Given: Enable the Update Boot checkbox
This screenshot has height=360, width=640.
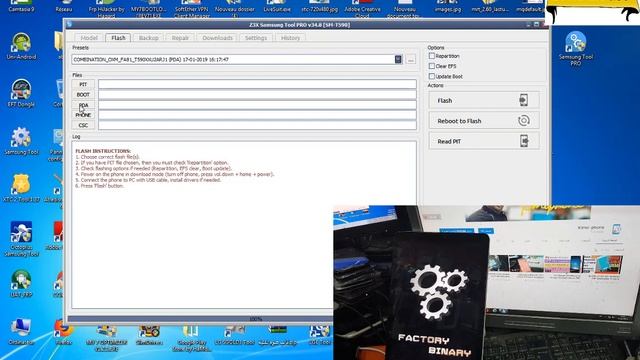Looking at the screenshot, I should coord(431,76).
